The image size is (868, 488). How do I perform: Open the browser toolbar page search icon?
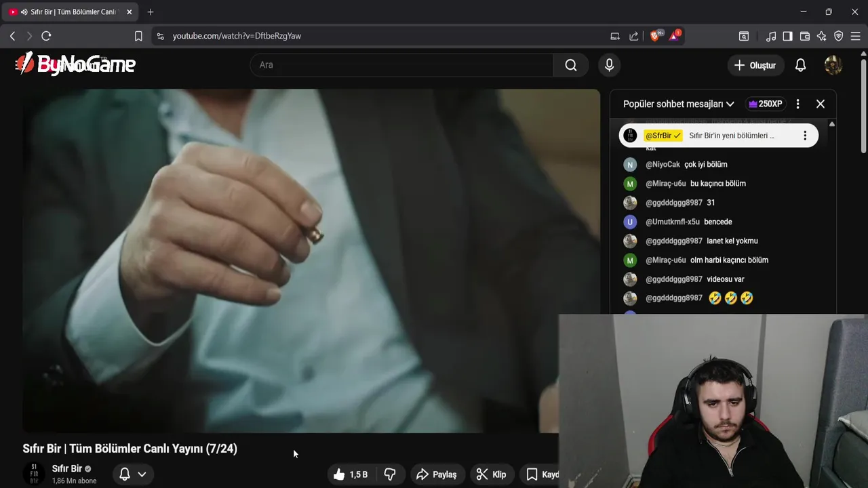point(744,36)
